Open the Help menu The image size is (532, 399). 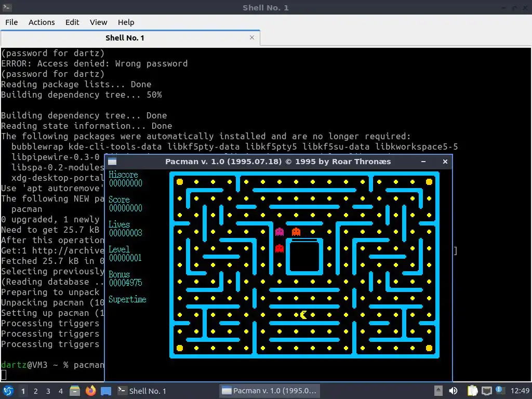(126, 22)
